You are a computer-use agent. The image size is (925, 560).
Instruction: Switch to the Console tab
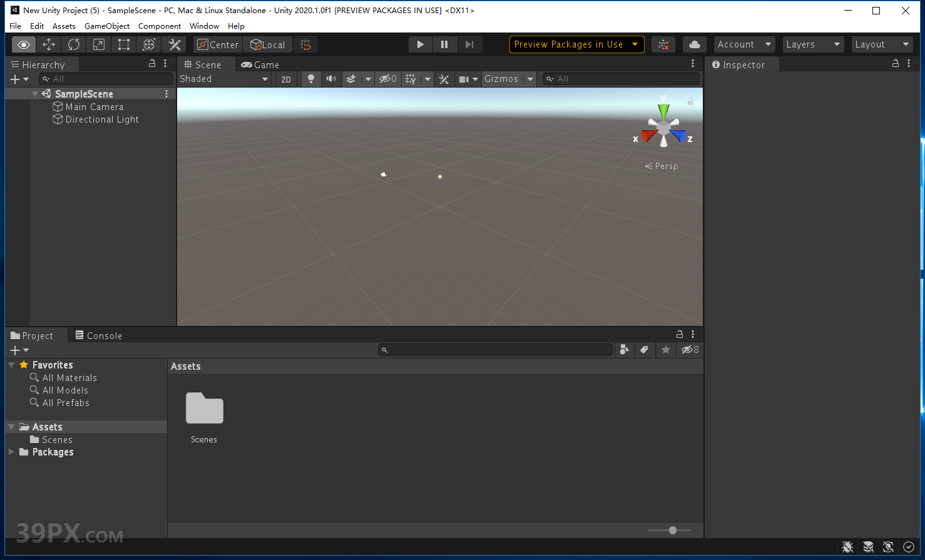[x=99, y=335]
